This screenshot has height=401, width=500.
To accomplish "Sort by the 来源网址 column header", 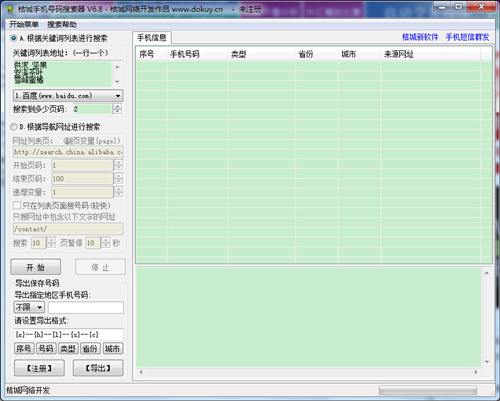I will (x=431, y=54).
